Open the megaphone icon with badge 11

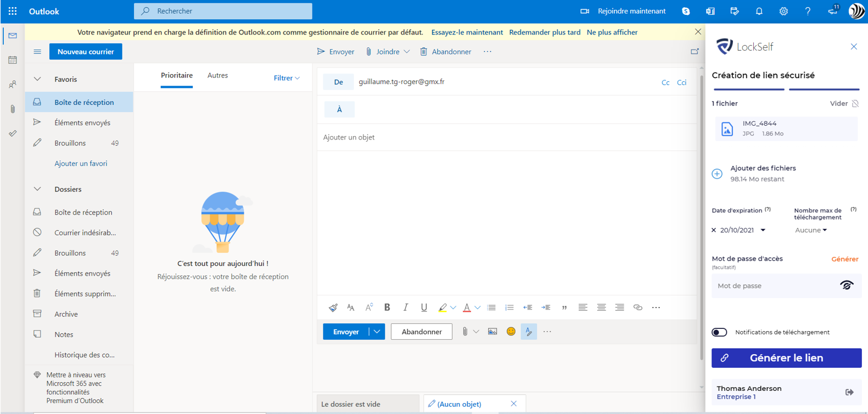pyautogui.click(x=833, y=10)
